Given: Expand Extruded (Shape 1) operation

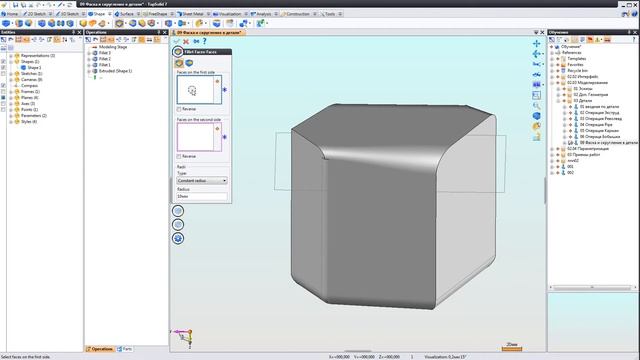Looking at the screenshot, I should [x=89, y=71].
